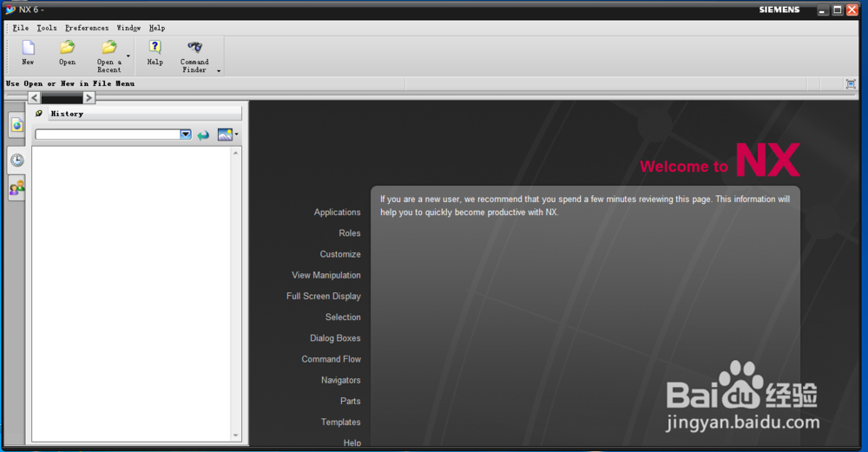Open the Internet Explorer resource bar tab
868x452 pixels.
point(17,126)
